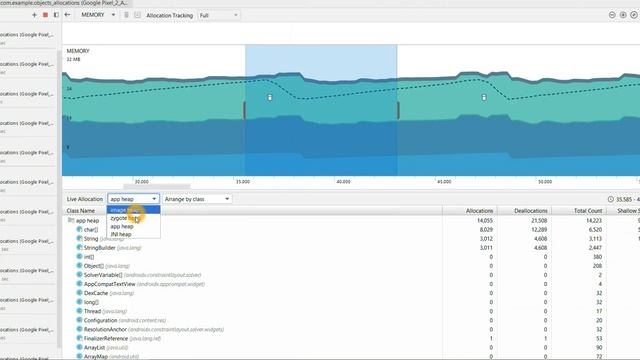Click the Configuration class icon
Image resolution: width=640 pixels, height=360 pixels.
pos(79,320)
